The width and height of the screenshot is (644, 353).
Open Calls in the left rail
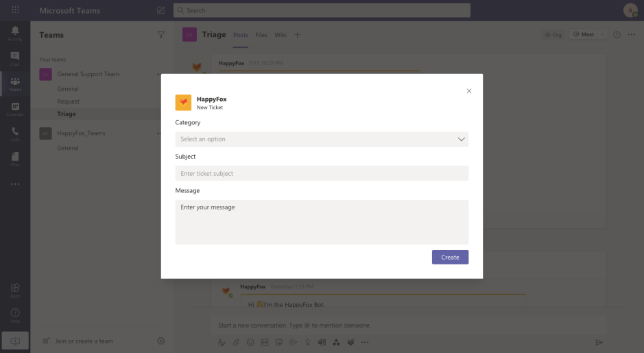15,134
